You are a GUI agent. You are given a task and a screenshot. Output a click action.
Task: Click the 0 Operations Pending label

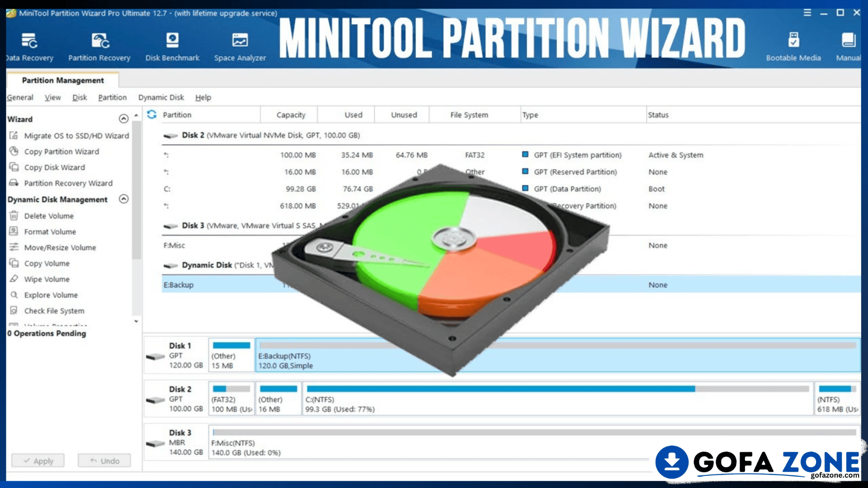pyautogui.click(x=47, y=333)
